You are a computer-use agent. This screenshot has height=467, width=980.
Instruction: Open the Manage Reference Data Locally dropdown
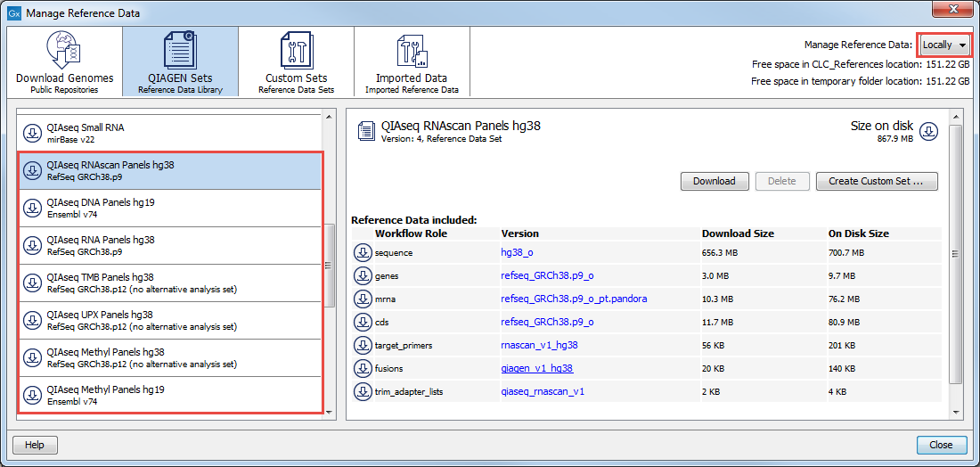[945, 45]
